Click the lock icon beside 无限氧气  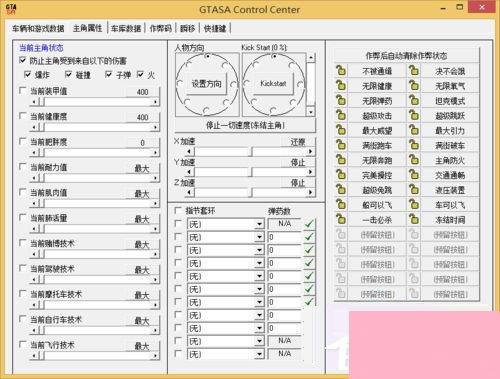coord(414,86)
